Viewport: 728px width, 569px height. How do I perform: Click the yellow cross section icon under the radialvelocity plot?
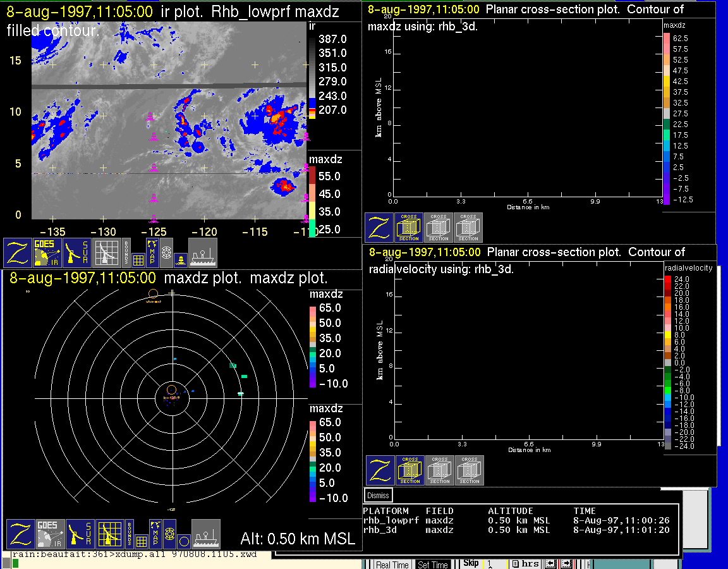(x=410, y=470)
